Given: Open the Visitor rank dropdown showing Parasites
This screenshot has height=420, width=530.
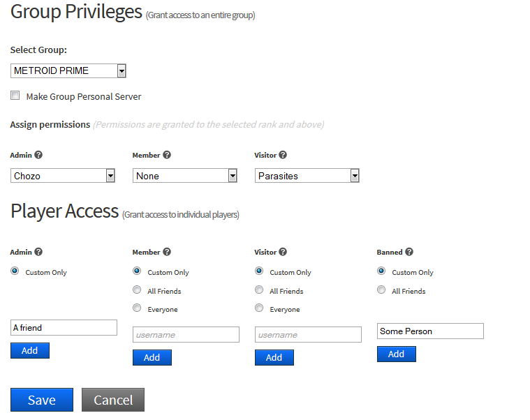Looking at the screenshot, I should 307,176.
